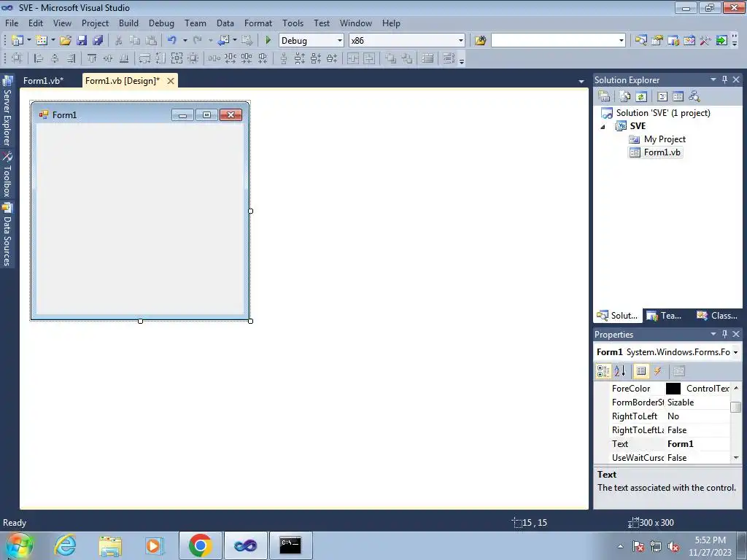Open the Format menu
The height and width of the screenshot is (560, 747).
point(258,23)
